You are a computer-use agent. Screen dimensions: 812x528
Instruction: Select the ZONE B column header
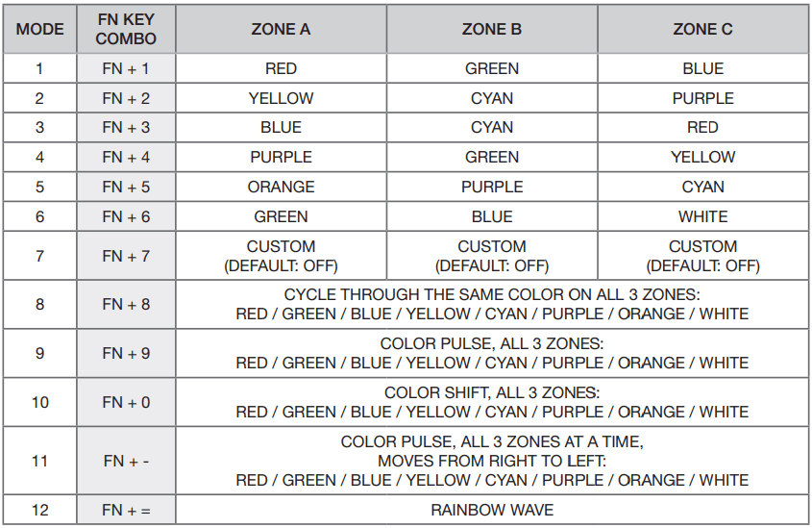coord(492,29)
